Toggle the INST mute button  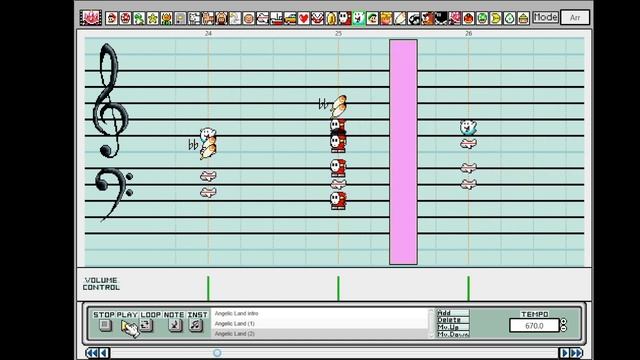(x=196, y=325)
